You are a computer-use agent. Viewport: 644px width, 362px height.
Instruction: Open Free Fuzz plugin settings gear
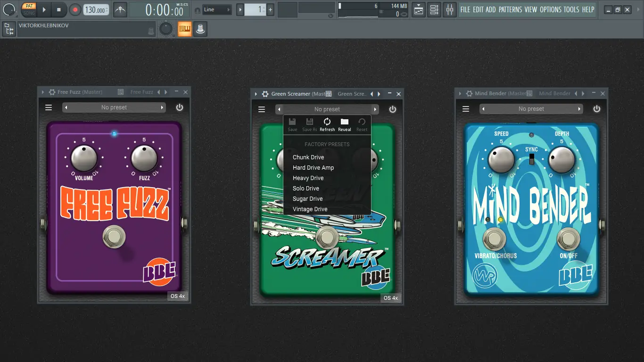coord(52,92)
